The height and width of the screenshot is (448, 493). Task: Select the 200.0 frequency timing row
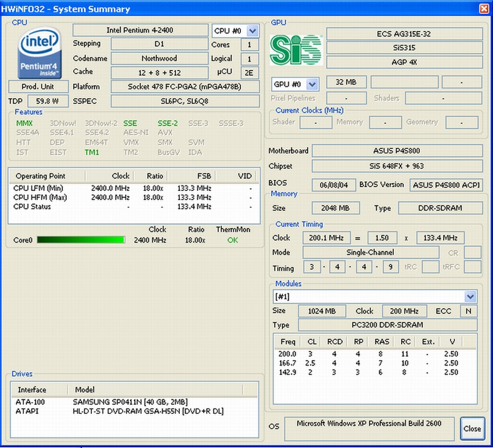point(375,354)
